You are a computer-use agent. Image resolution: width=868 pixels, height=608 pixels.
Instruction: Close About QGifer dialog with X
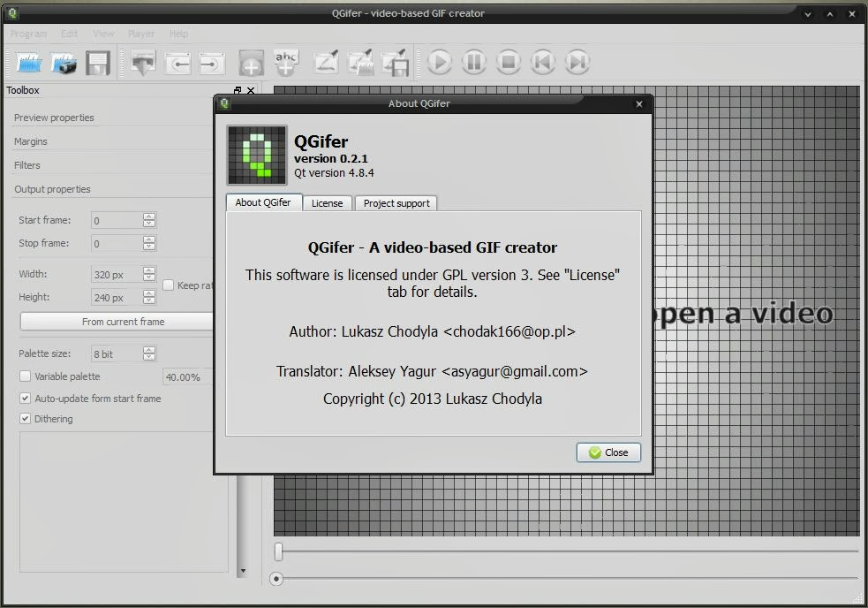click(638, 103)
